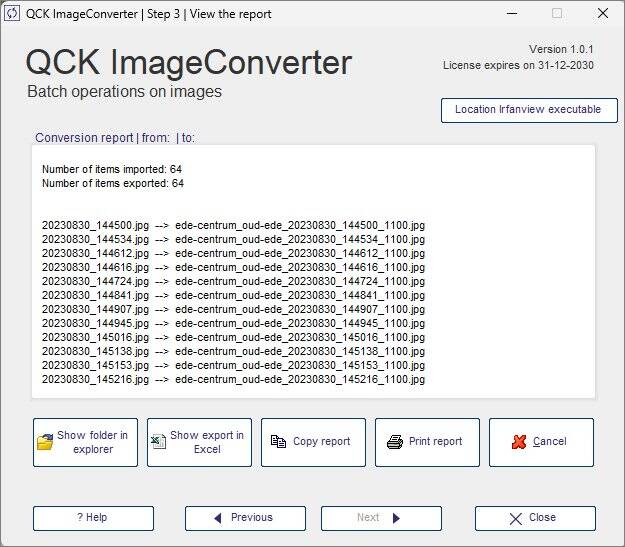Image resolution: width=625 pixels, height=547 pixels.
Task: Click the 'Batch operations on images' subtitle
Action: [124, 92]
